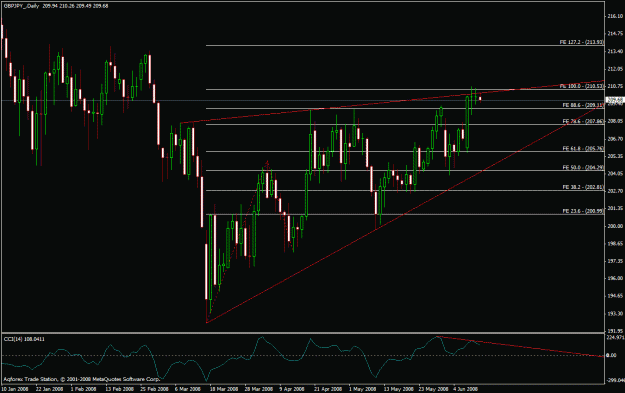Click the FE 23.6 - (200.99) label
The image size is (625, 393).
click(583, 211)
